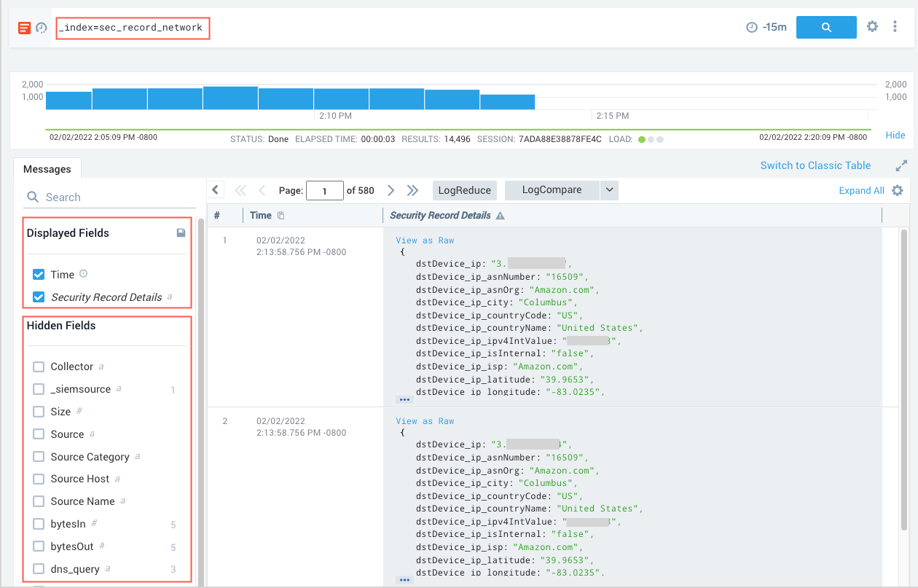Jump to last page double arrow
Image resolution: width=918 pixels, height=588 pixels.
click(413, 190)
